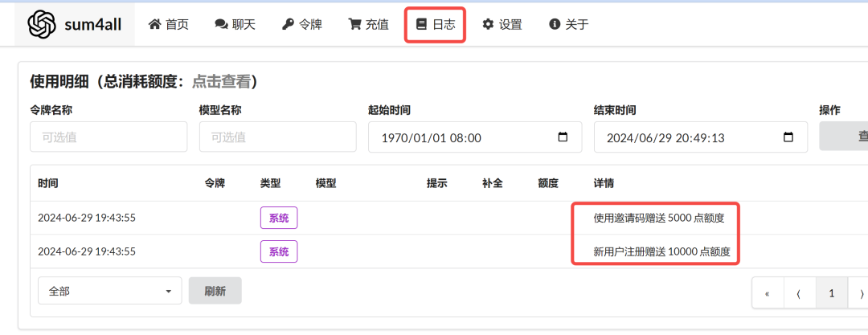Click the 补全 column header

click(492, 183)
